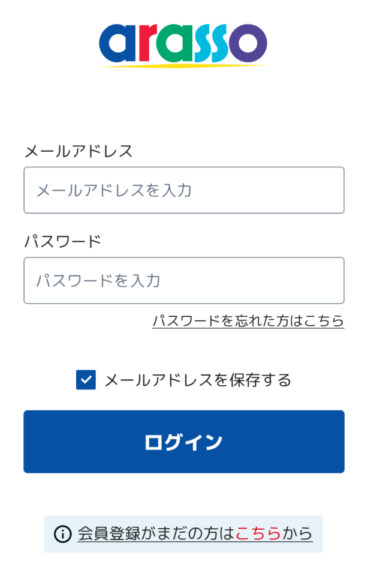
Task: Click the yellow swoosh under the arasso logo
Action: coord(183,66)
